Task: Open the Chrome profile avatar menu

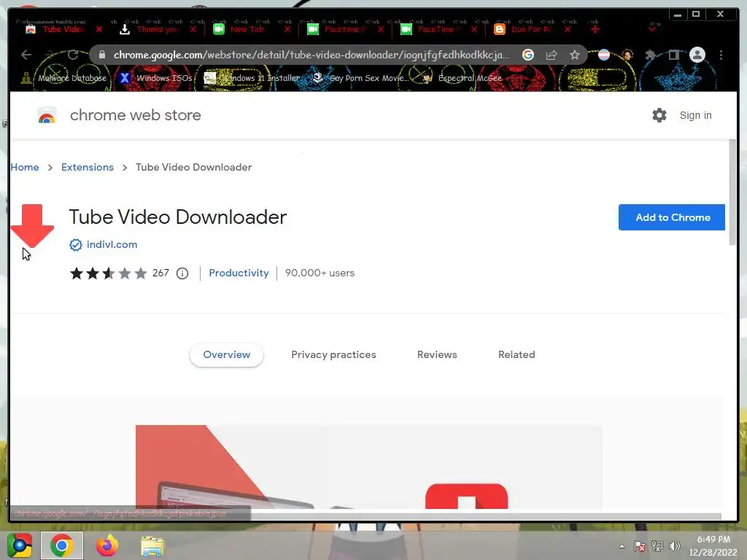Action: (x=697, y=55)
